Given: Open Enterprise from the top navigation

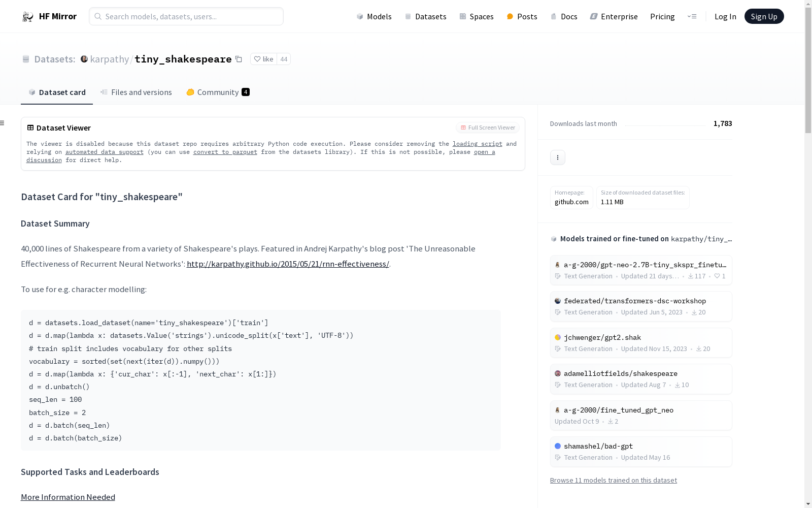Looking at the screenshot, I should (x=614, y=16).
